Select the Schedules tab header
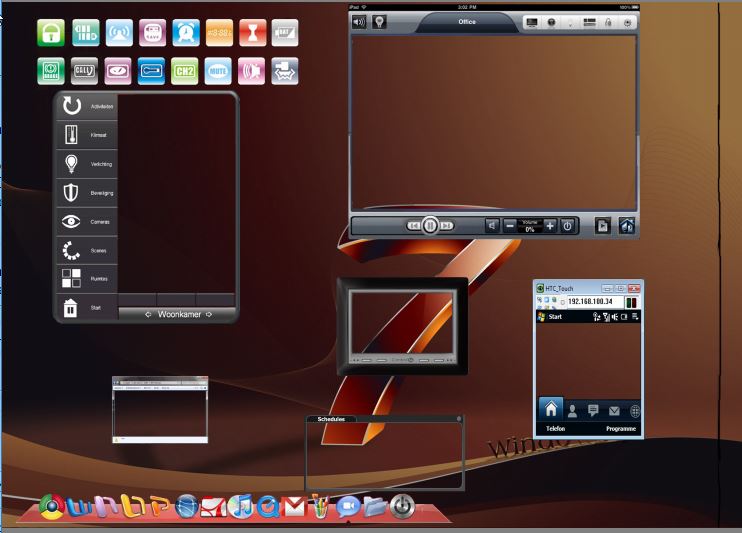The height and width of the screenshot is (533, 742). (x=331, y=419)
